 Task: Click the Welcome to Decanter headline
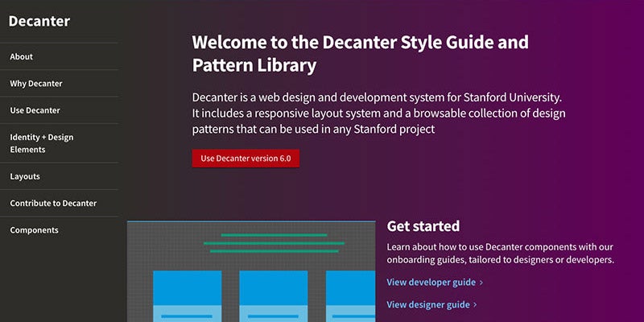click(x=360, y=54)
